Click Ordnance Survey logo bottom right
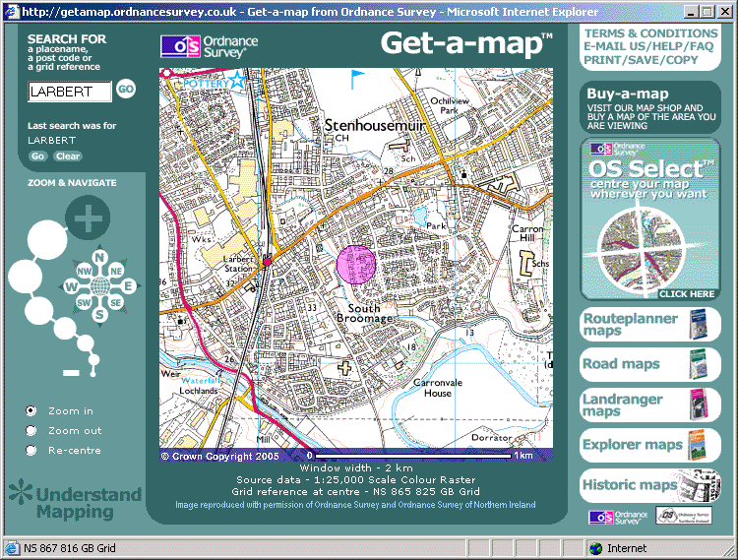Image resolution: width=738 pixels, height=560 pixels. (618, 517)
